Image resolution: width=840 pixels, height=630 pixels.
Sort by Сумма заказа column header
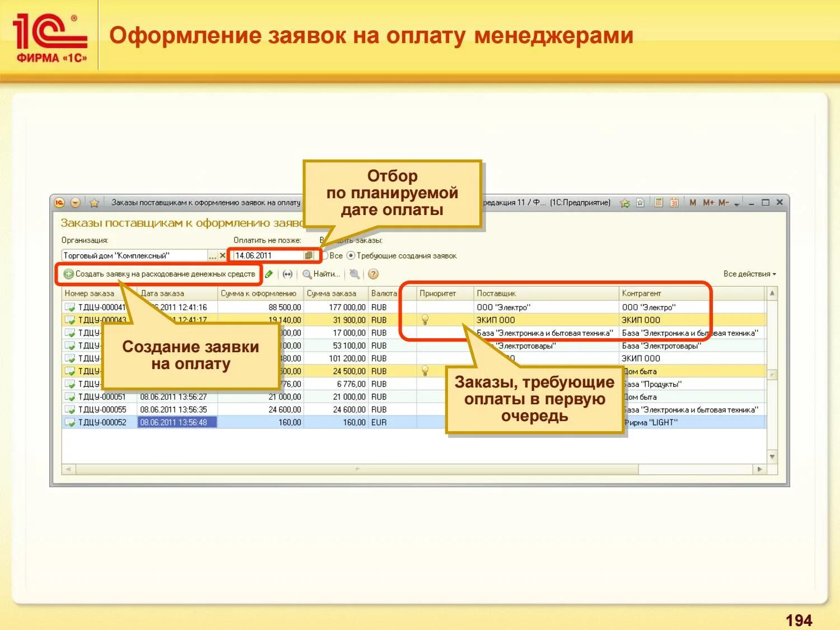point(335,293)
